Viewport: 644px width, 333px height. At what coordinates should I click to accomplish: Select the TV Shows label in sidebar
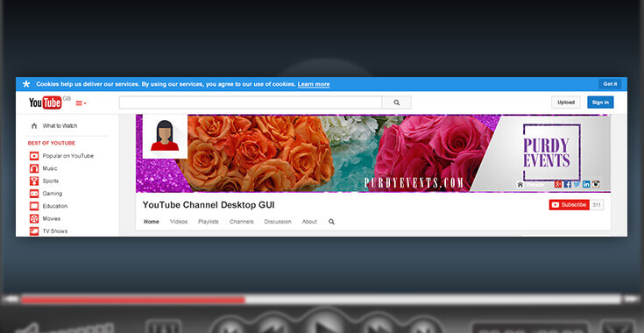point(55,231)
